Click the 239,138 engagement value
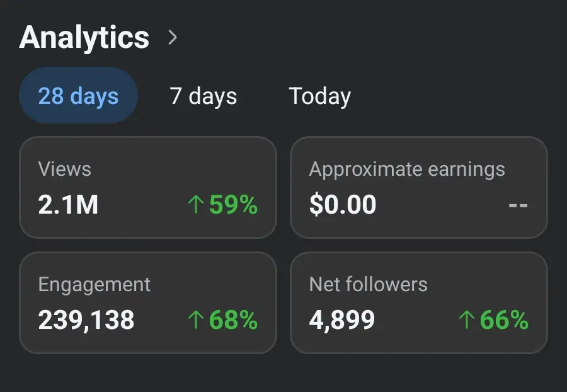This screenshot has height=392, width=567. point(86,320)
